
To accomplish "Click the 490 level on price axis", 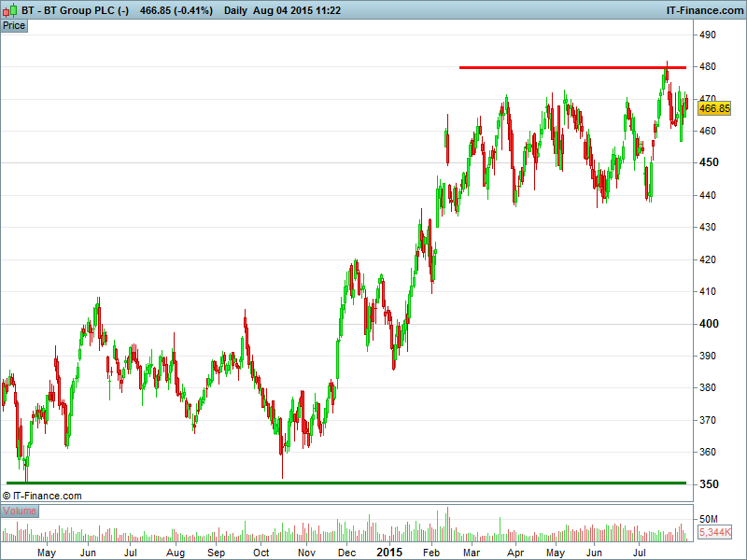I will (709, 35).
